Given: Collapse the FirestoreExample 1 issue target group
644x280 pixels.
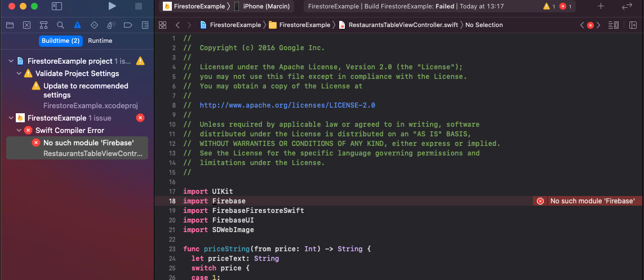Looking at the screenshot, I should [x=11, y=118].
